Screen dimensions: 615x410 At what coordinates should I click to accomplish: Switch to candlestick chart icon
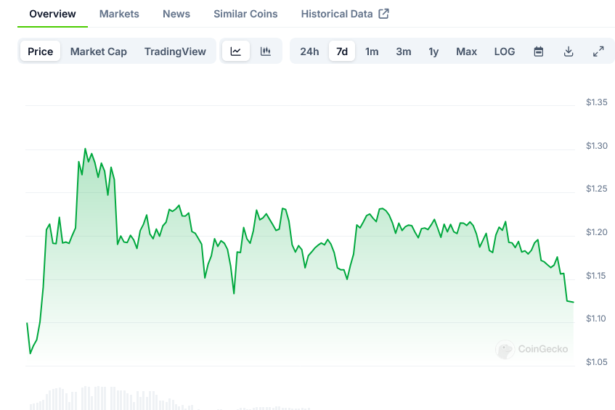pos(266,51)
